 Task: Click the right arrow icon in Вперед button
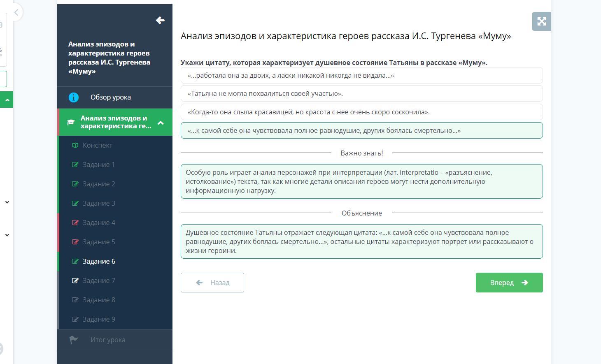click(524, 283)
